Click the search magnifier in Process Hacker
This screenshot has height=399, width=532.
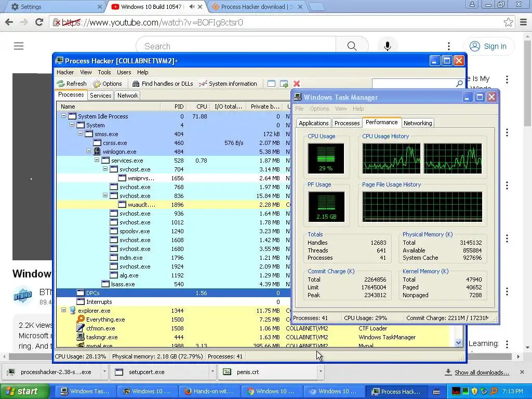click(459, 83)
